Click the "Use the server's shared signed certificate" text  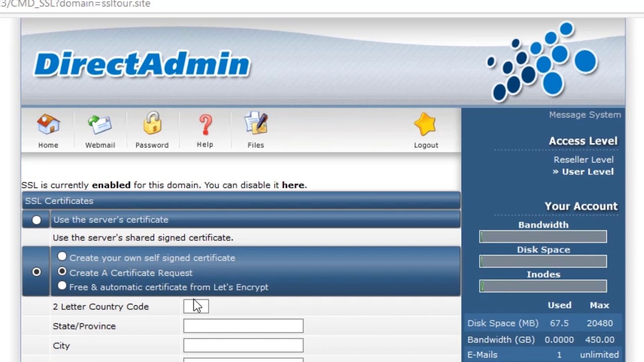point(143,237)
